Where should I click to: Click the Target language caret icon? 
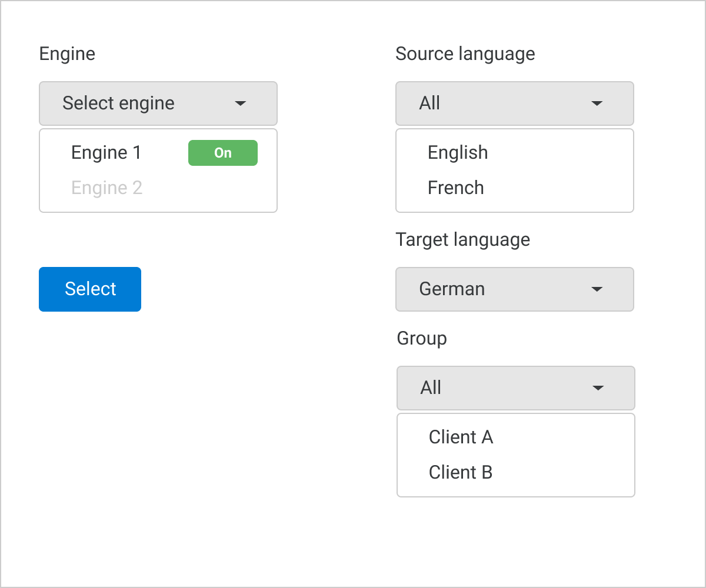tap(597, 289)
